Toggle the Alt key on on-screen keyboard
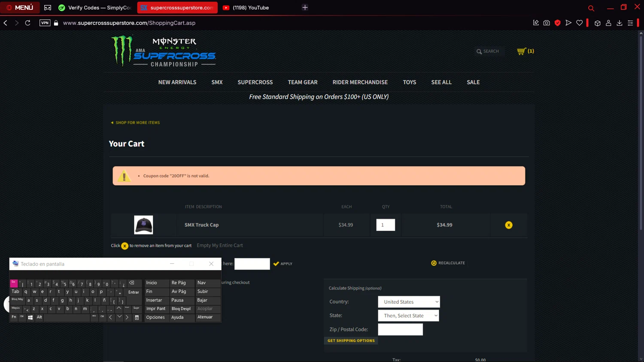Screen dimensions: 644x362 coord(39,317)
